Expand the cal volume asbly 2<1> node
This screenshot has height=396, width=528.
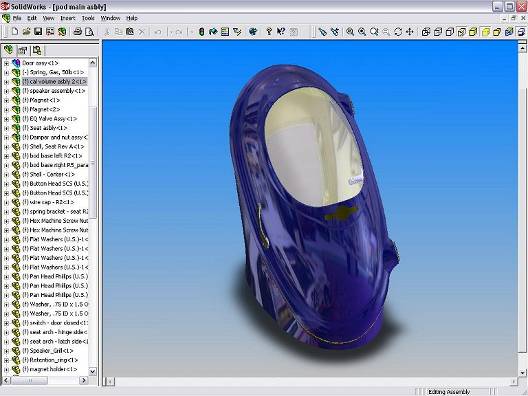[6, 82]
